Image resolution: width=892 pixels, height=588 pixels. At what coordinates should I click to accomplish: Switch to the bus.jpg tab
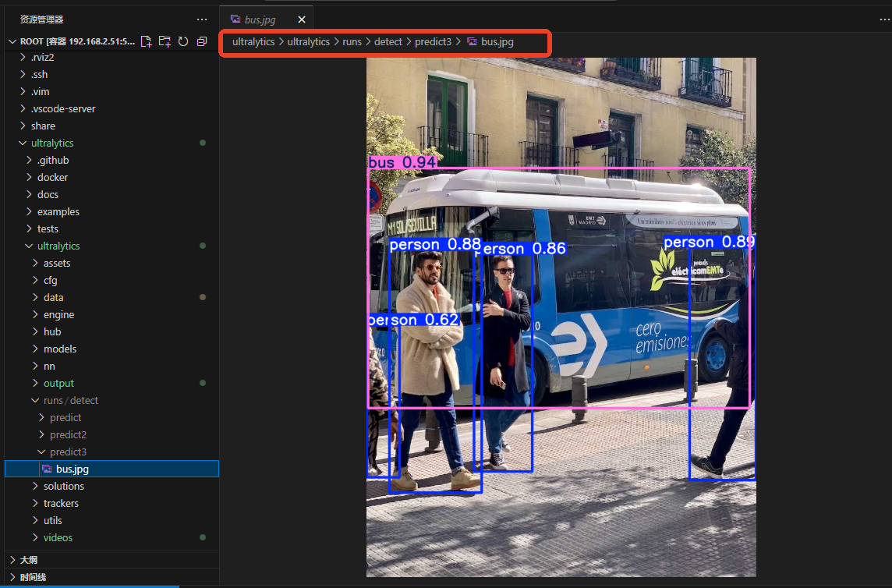point(260,19)
